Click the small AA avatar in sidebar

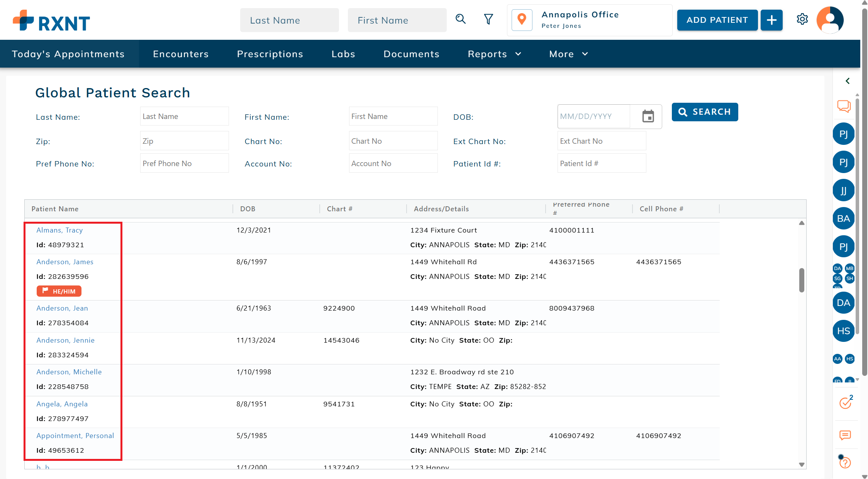(x=837, y=359)
